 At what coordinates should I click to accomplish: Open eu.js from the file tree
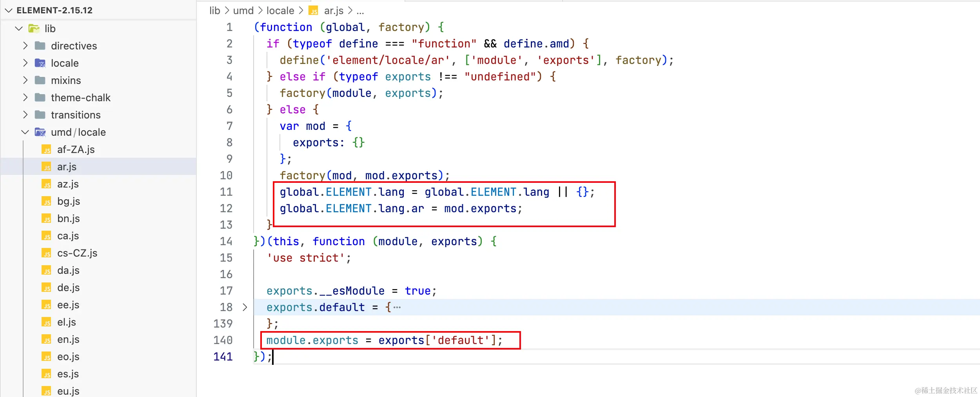[x=68, y=391]
